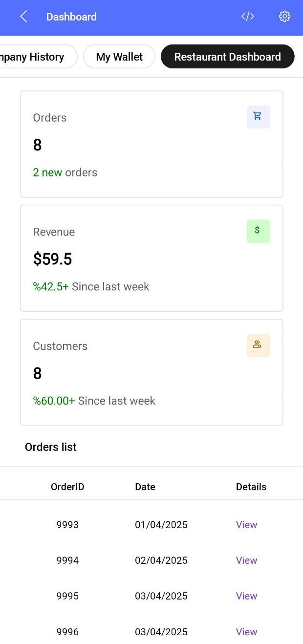Screen dimensions: 303x644
Task: Tap the people icon in Customers card
Action: click(258, 345)
